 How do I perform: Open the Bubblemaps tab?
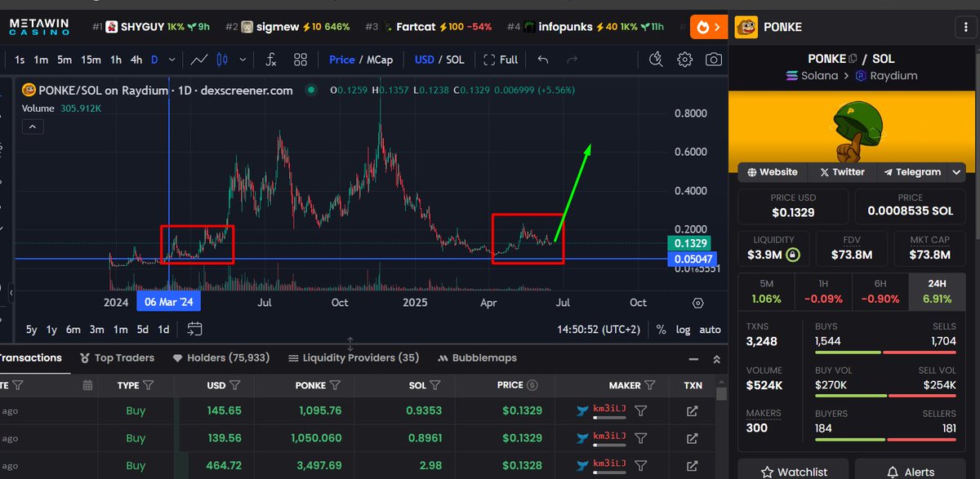478,358
